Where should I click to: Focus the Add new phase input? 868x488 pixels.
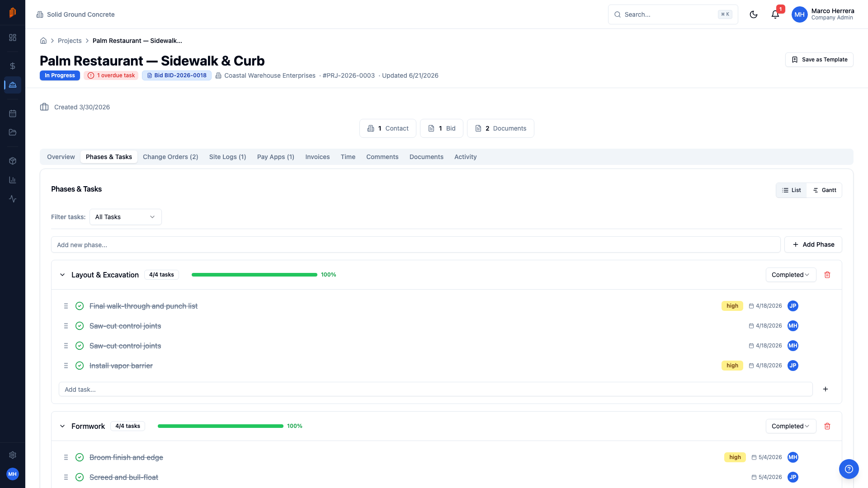(416, 244)
